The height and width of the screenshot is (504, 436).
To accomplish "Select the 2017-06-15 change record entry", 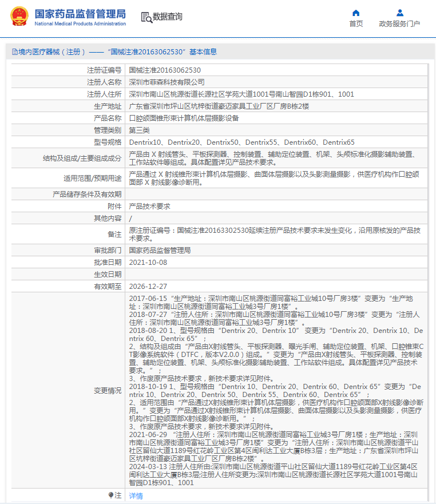I will coord(271,303).
